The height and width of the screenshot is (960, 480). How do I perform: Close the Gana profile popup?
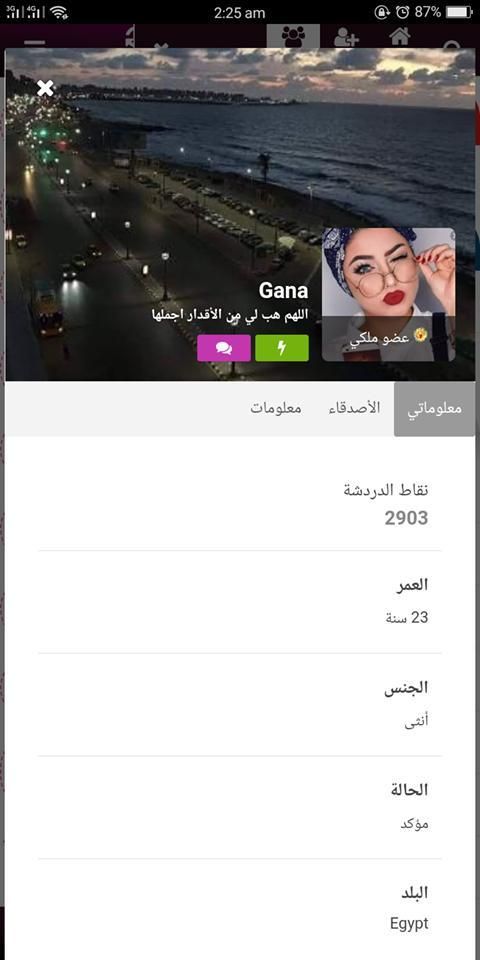click(x=45, y=88)
